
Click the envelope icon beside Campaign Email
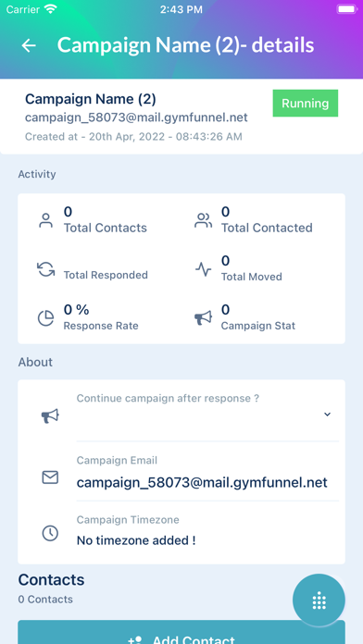(x=50, y=477)
